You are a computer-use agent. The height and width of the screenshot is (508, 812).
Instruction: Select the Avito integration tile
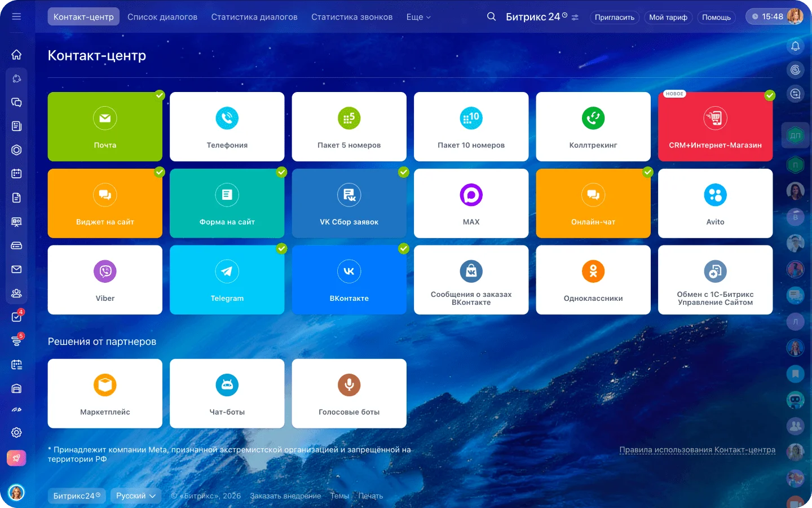pos(715,203)
